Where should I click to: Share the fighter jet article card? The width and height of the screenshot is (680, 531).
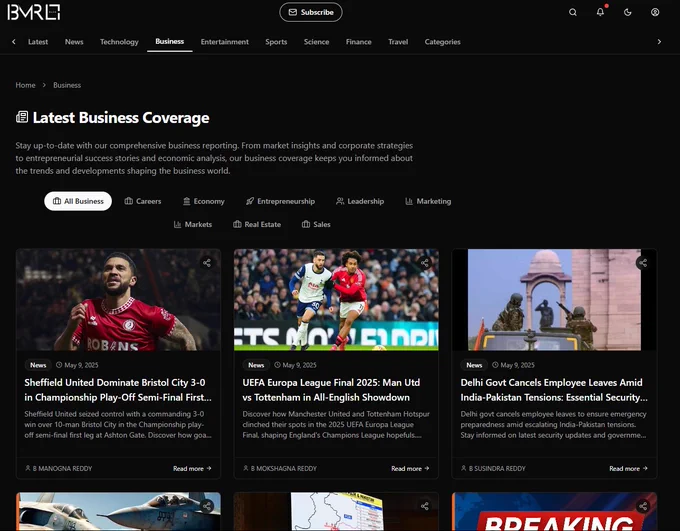207,506
